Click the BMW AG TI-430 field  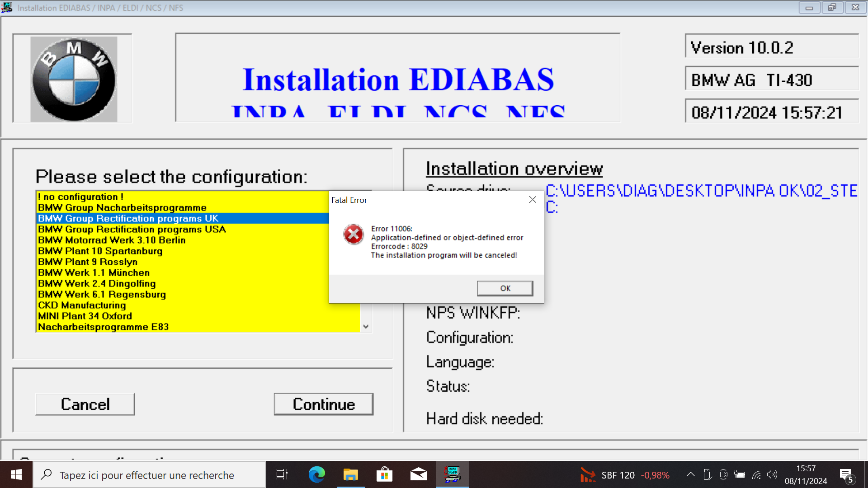(772, 80)
